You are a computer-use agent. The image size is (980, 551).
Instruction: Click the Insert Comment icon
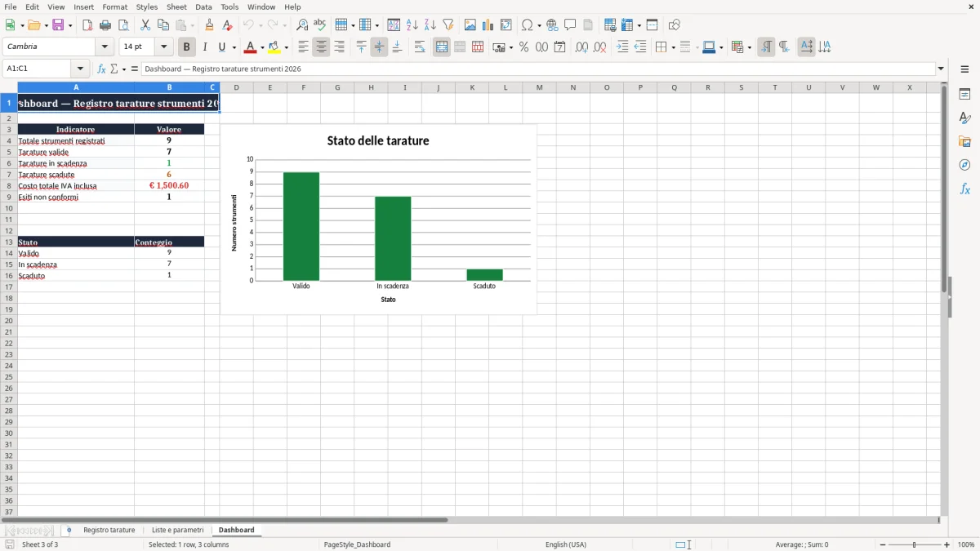pyautogui.click(x=570, y=25)
